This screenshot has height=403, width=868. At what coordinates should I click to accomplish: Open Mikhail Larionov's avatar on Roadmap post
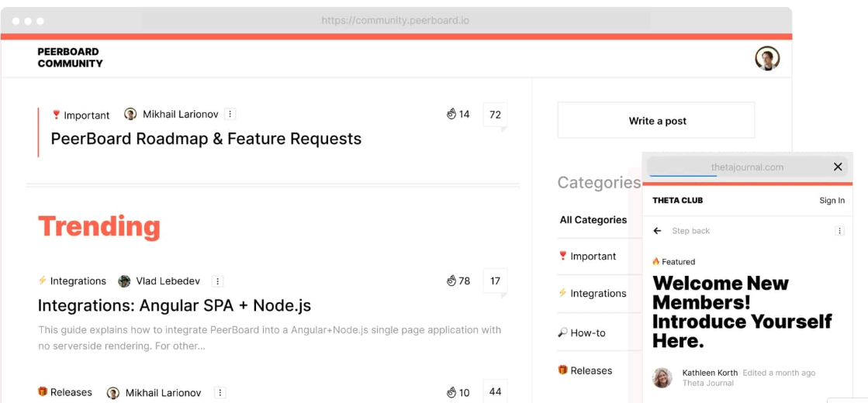[x=130, y=115]
